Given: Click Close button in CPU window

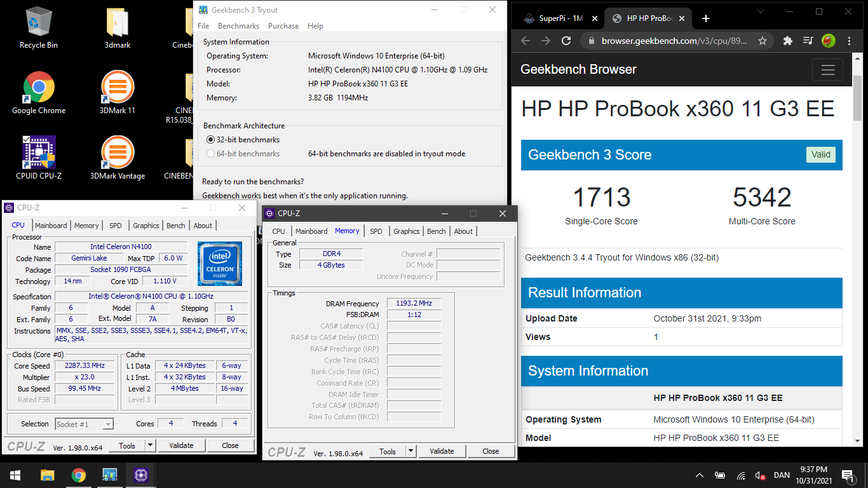Looking at the screenshot, I should coord(230,445).
